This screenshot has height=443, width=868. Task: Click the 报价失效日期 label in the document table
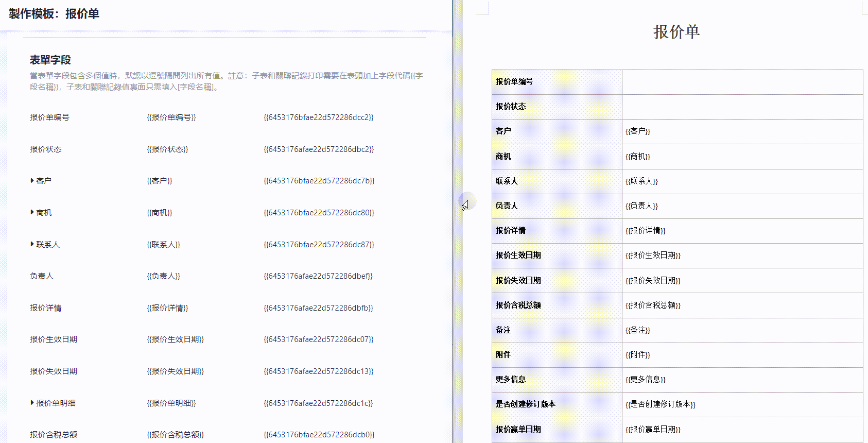coord(518,281)
